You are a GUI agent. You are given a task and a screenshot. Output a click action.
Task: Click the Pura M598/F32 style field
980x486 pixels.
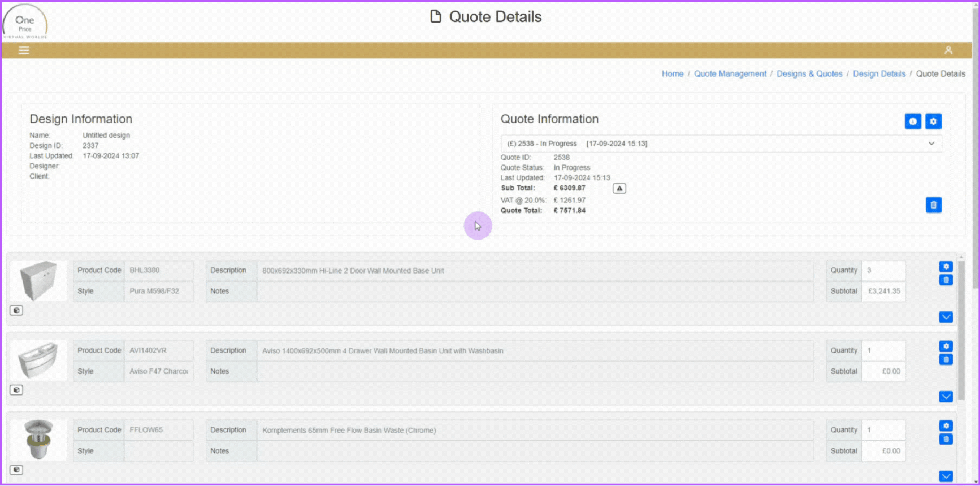tap(159, 292)
